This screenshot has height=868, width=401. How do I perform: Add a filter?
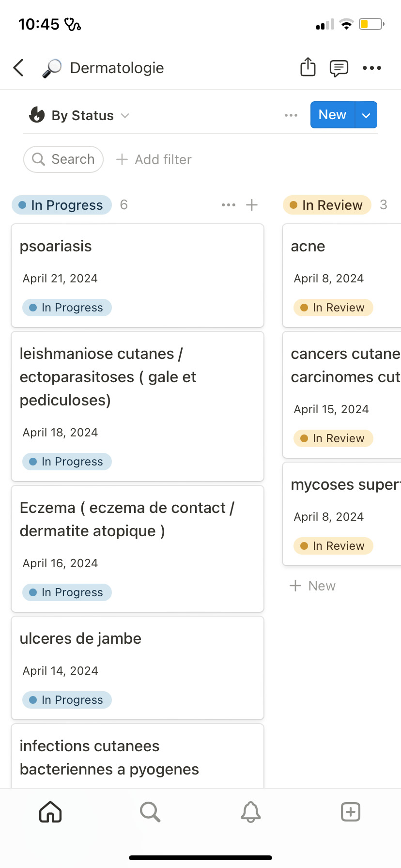[x=154, y=159]
